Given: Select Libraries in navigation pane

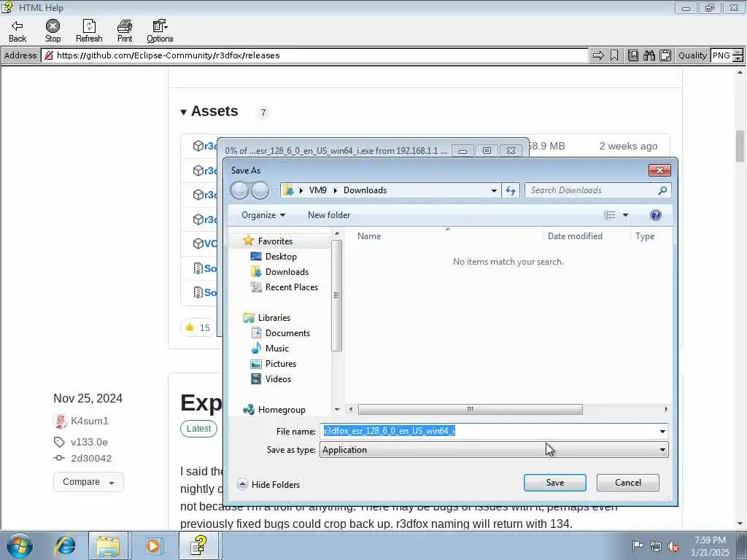Looking at the screenshot, I should (274, 318).
